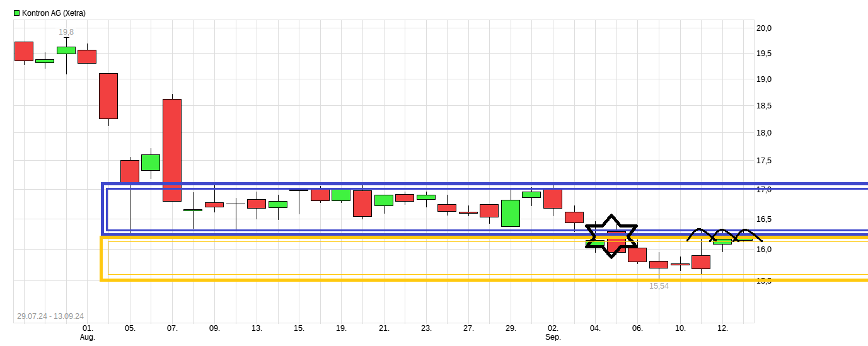Select the '29.07.24 - 13.09.24' date range text
868x346 pixels.
[x=50, y=316]
